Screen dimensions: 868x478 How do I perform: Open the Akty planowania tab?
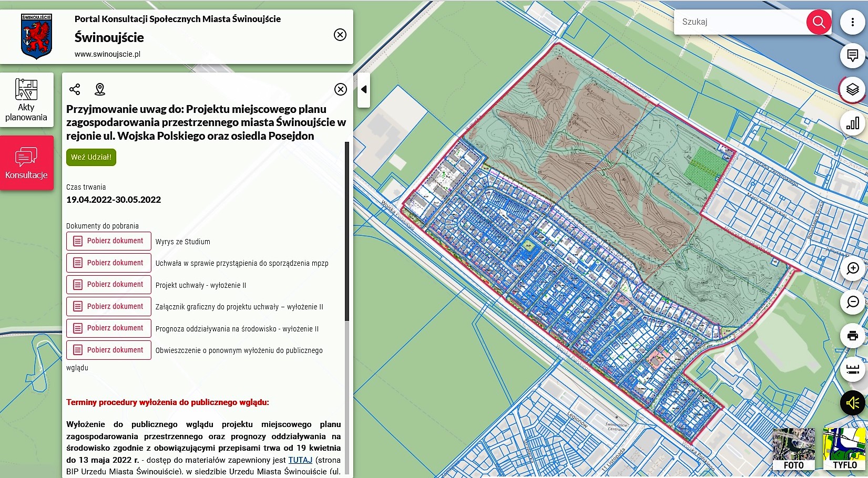[x=26, y=100]
